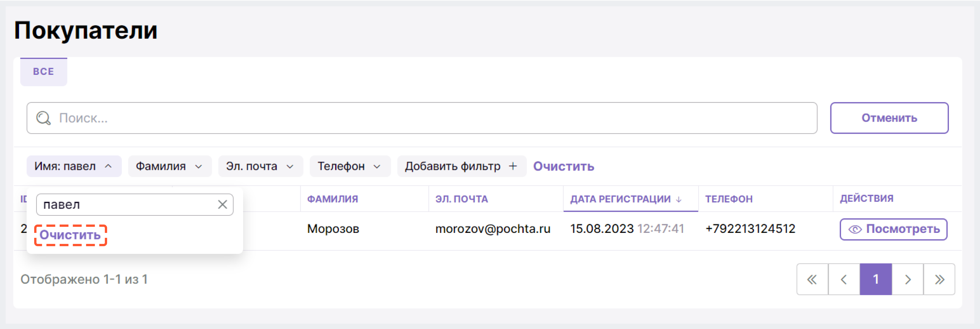Viewport: 980px width, 329px height.
Task: Click Очистить inside the name filter popup
Action: coord(70,235)
